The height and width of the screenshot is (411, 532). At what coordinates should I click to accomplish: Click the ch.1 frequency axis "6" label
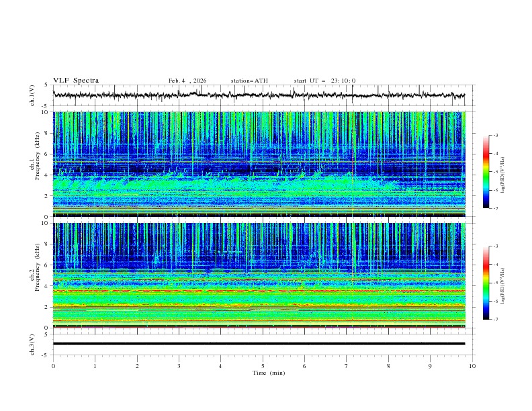[x=47, y=154]
